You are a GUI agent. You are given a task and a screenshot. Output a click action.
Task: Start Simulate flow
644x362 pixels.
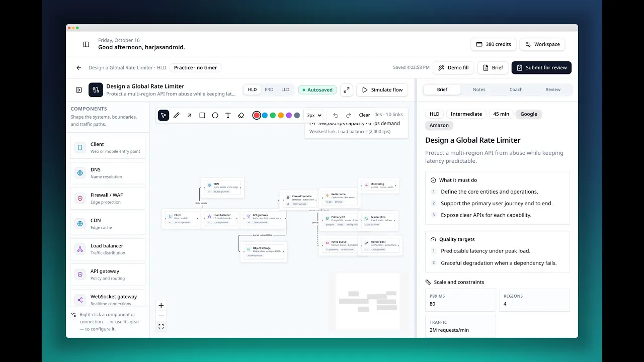point(382,90)
